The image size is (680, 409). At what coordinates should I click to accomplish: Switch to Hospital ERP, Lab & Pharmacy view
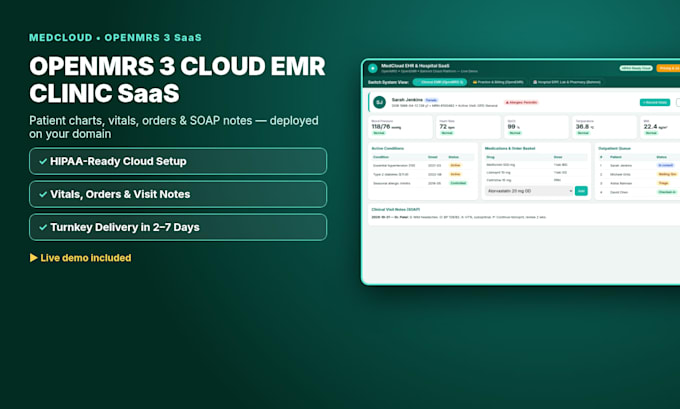(566, 82)
